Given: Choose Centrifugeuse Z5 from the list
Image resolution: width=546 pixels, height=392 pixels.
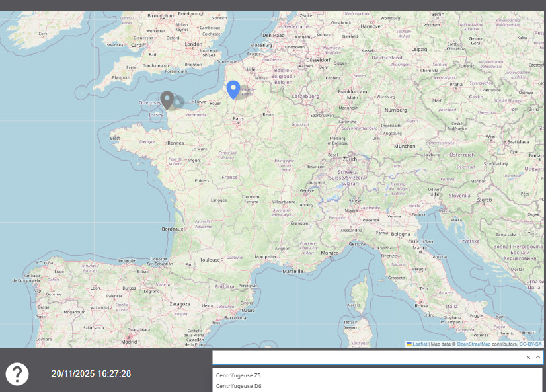Looking at the screenshot, I should 377,375.
